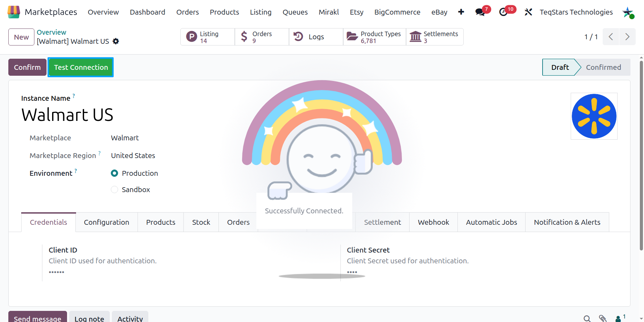Image resolution: width=644 pixels, height=322 pixels.
Task: Open the gear actions menu beside Walmart US
Action: pyautogui.click(x=116, y=41)
